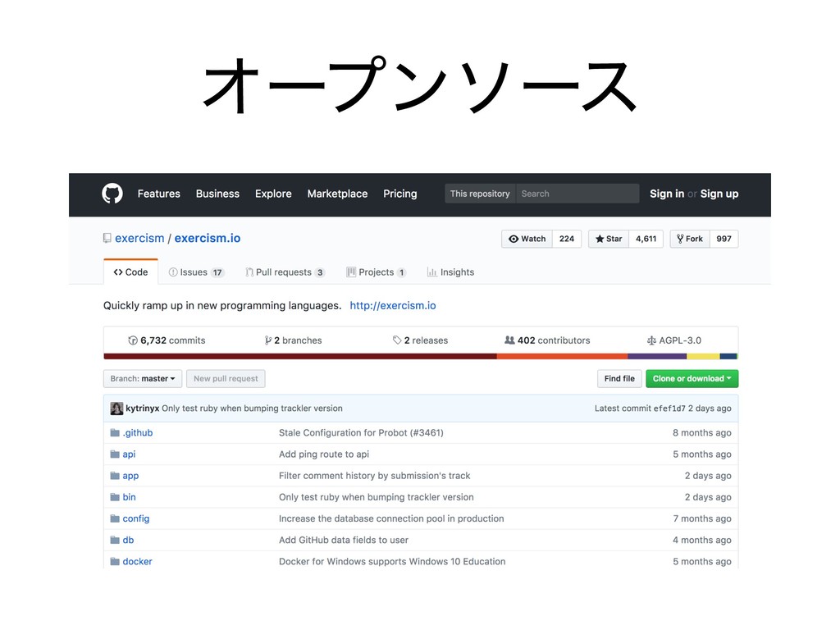Toggle Watch on the repository

pos(527,239)
